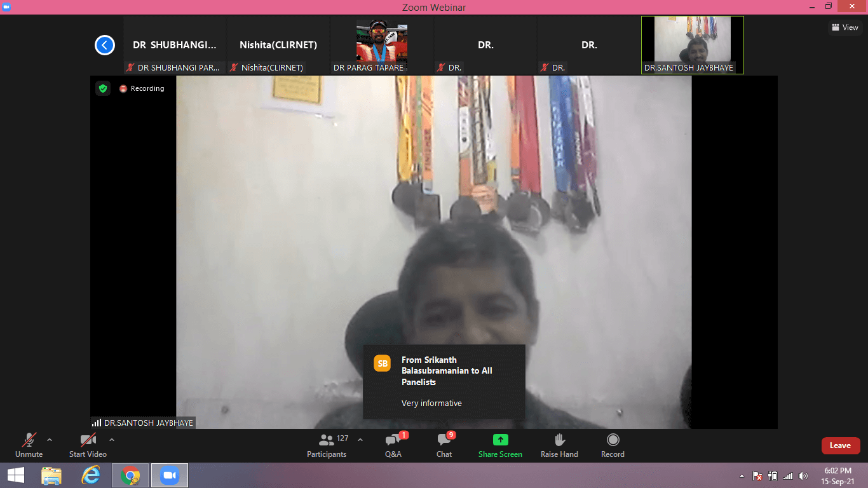Start recording with the Record button
Screen dimensions: 868x488
(x=613, y=445)
